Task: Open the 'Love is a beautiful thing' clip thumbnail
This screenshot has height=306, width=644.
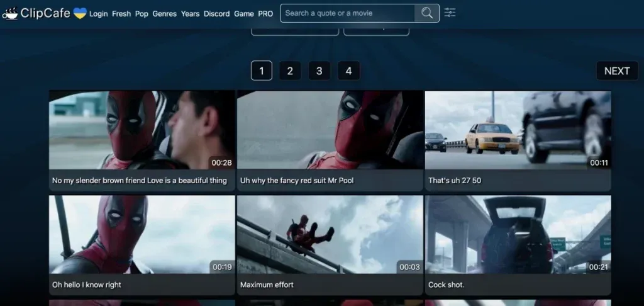Action: 142,130
